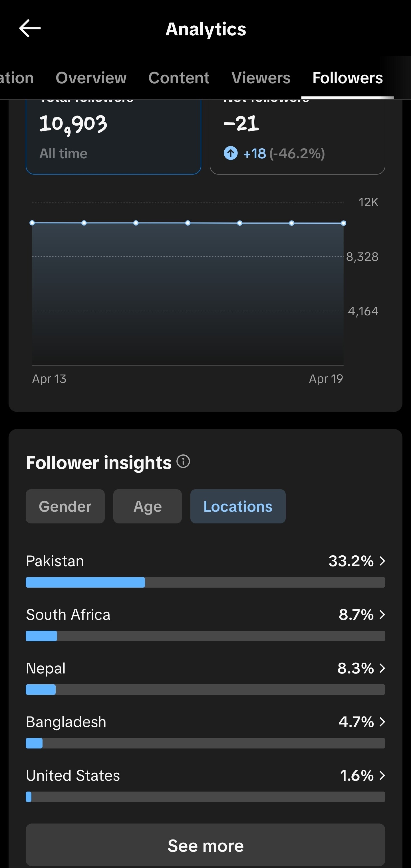Viewport: 411px width, 868px height.
Task: Click the See more button
Action: point(205,845)
